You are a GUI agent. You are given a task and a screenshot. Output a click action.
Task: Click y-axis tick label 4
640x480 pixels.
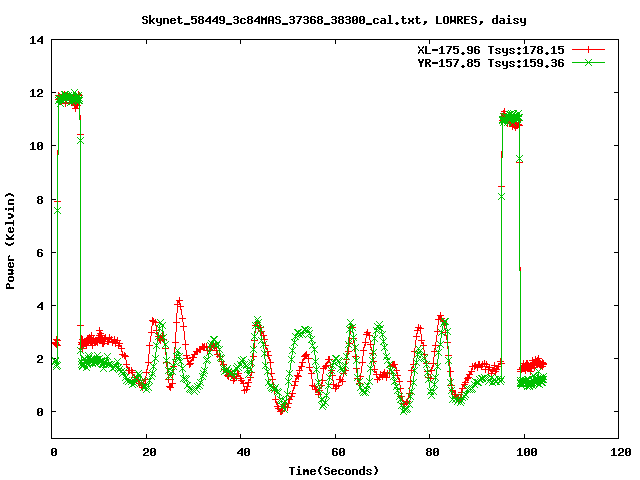click(x=40, y=306)
